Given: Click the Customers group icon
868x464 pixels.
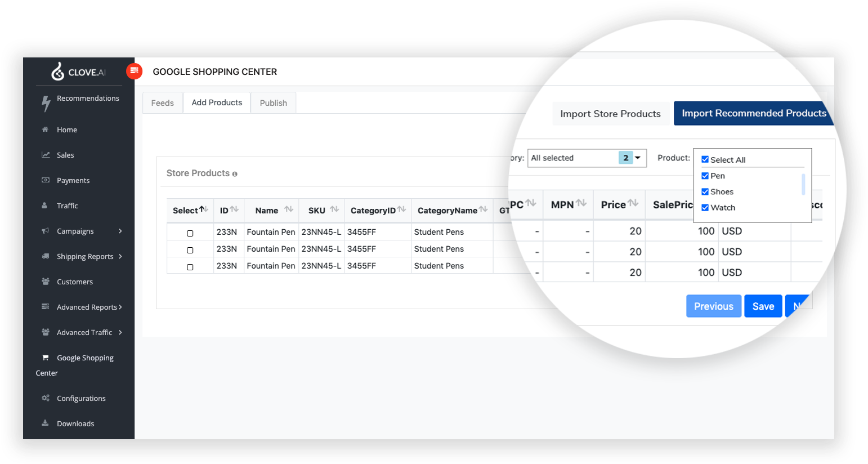Looking at the screenshot, I should (x=46, y=282).
